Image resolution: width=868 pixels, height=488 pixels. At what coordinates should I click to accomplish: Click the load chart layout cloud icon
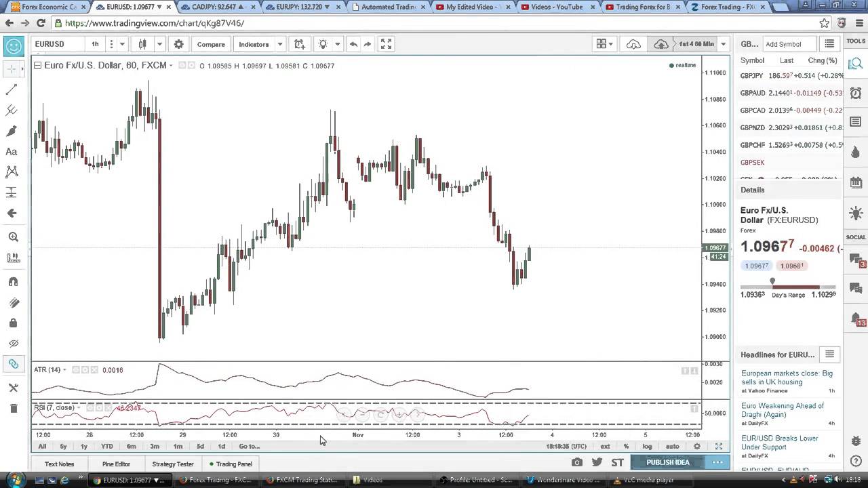(633, 44)
